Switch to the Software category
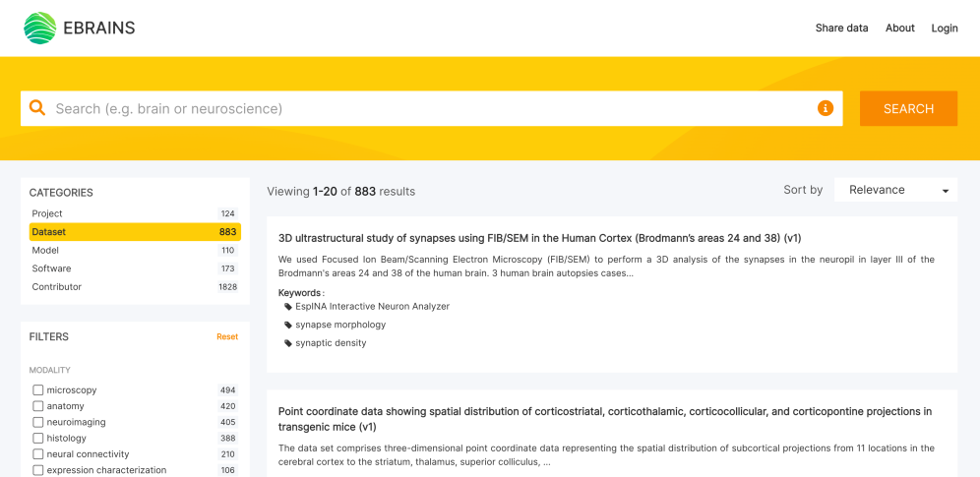Image resolution: width=980 pixels, height=477 pixels. 51,268
